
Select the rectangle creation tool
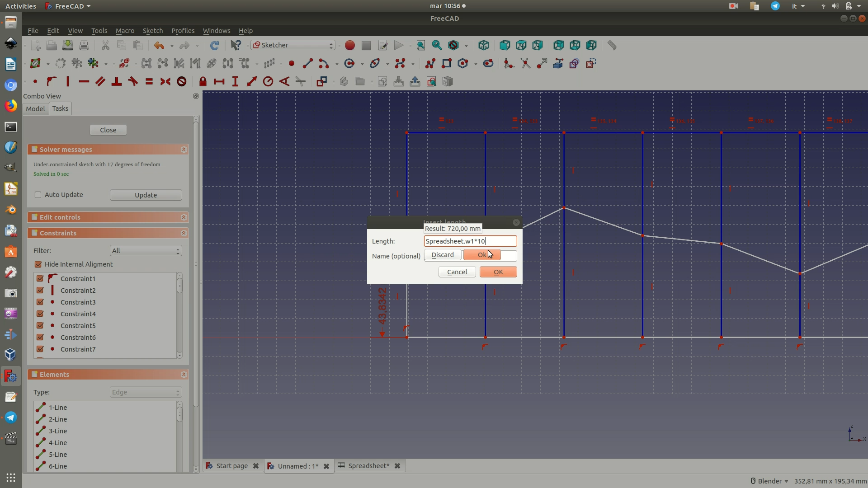click(446, 64)
